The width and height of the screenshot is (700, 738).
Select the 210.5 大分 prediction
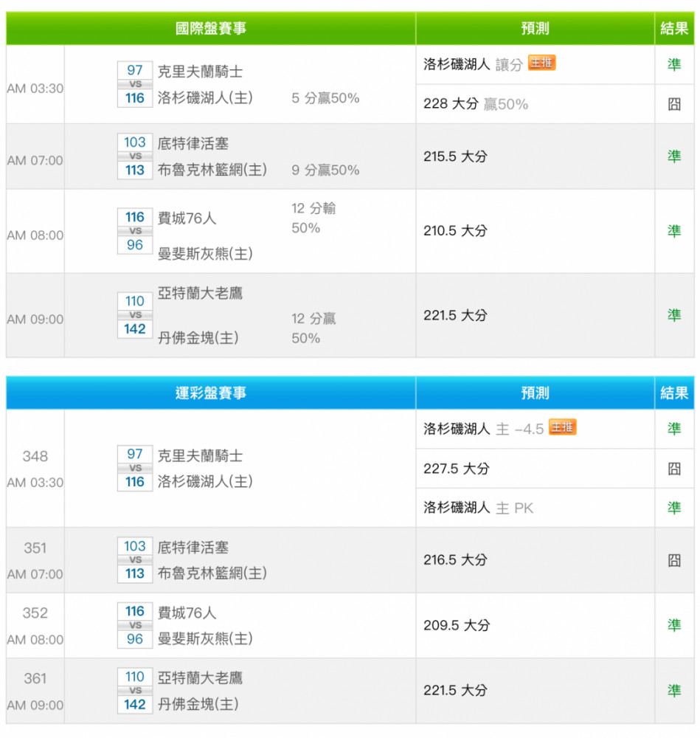pos(455,230)
